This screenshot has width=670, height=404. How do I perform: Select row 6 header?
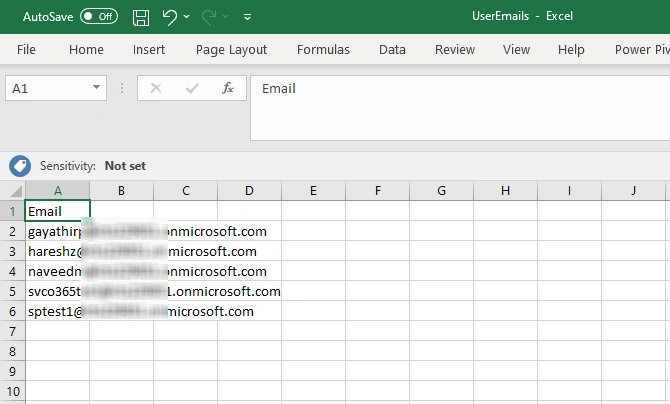tap(12, 311)
